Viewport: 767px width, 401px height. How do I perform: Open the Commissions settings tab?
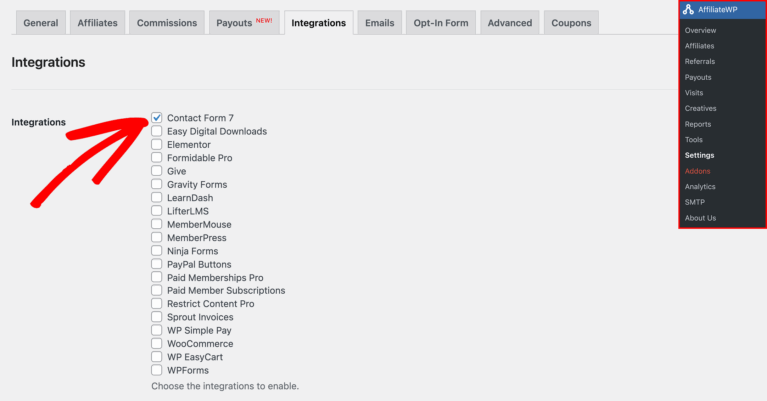pos(166,23)
